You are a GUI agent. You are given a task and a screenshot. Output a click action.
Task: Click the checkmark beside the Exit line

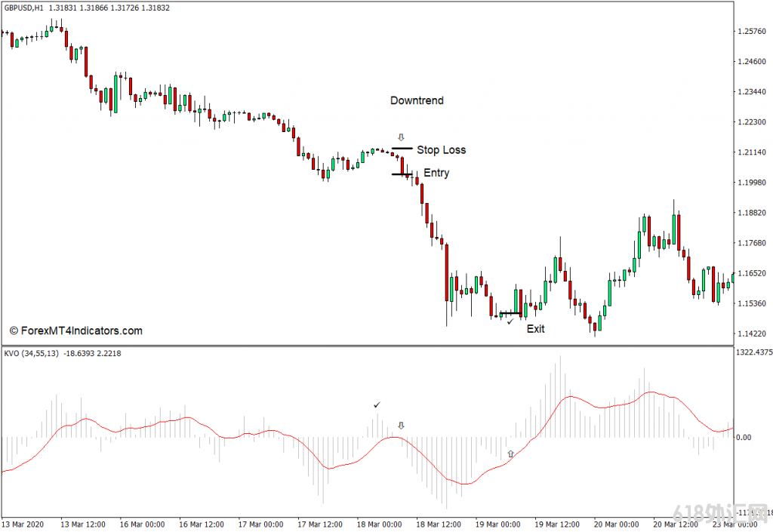tap(510, 321)
